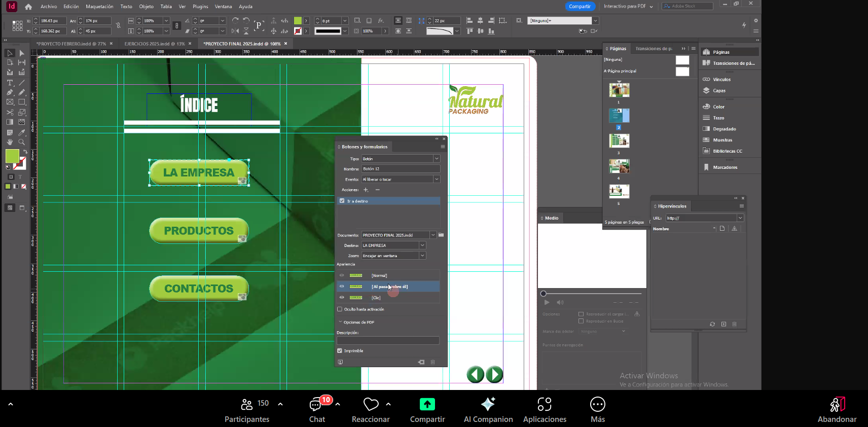
Task: Open the Evento dropdown
Action: [436, 179]
